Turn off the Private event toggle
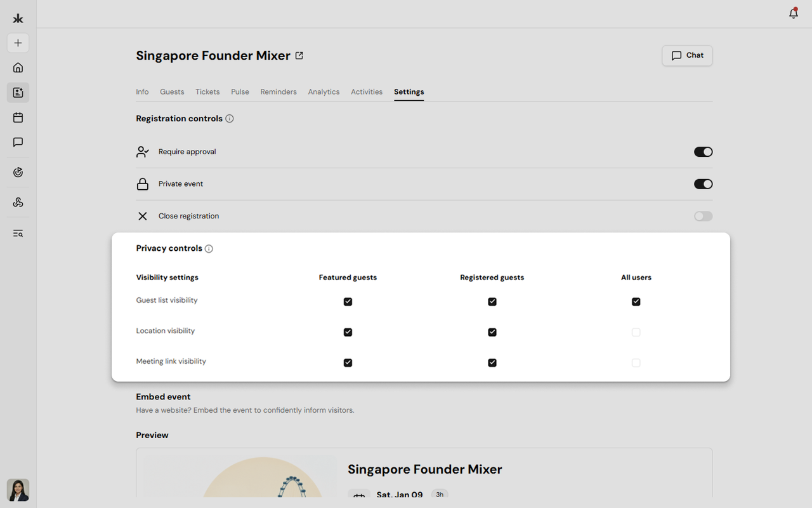 pyautogui.click(x=703, y=184)
